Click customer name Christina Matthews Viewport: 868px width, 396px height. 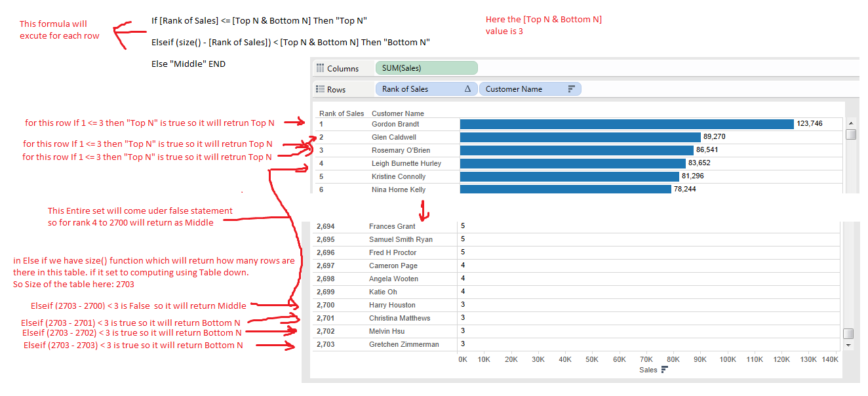pyautogui.click(x=400, y=318)
